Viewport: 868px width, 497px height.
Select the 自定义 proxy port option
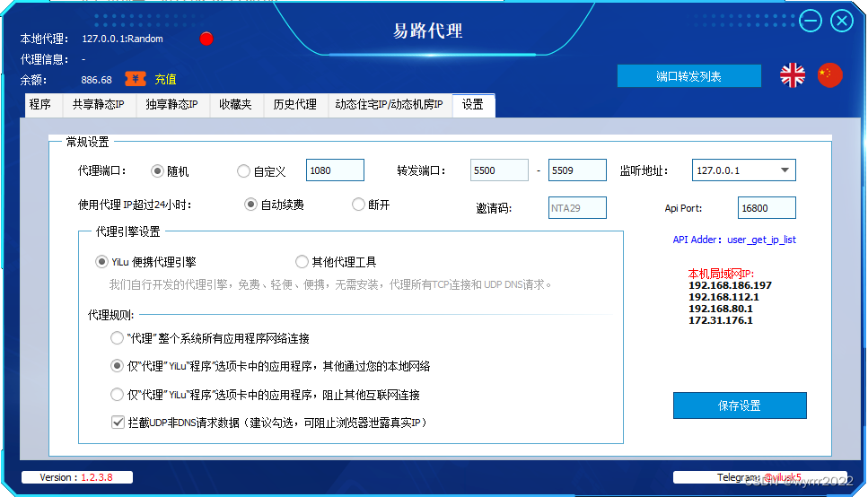(x=244, y=170)
